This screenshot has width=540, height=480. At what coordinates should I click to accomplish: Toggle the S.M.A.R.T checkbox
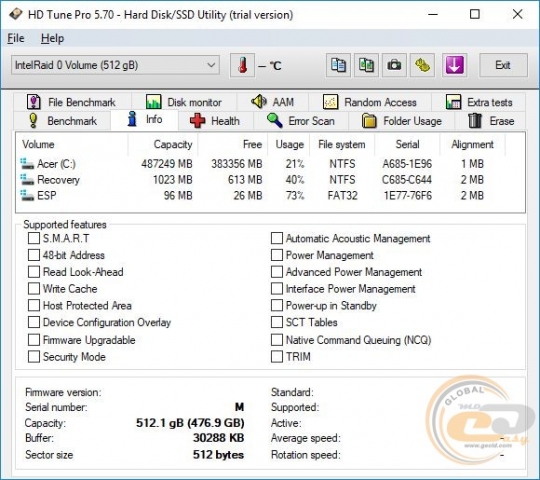[x=34, y=238]
